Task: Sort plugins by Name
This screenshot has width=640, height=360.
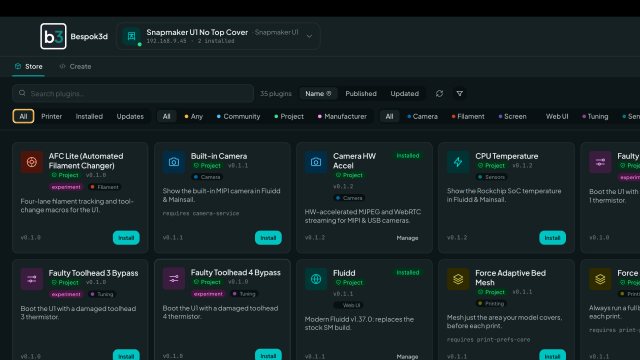Action: click(x=318, y=93)
